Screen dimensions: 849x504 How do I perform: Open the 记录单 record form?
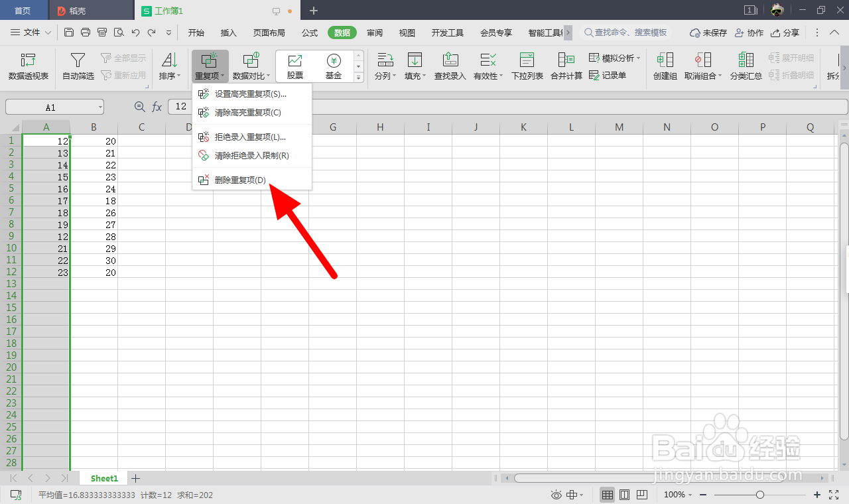[608, 76]
